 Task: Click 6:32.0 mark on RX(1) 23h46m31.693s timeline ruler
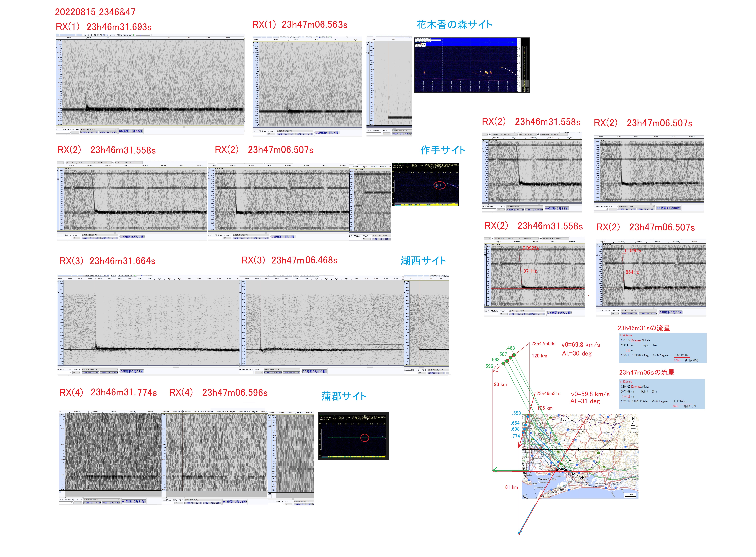tap(148, 38)
